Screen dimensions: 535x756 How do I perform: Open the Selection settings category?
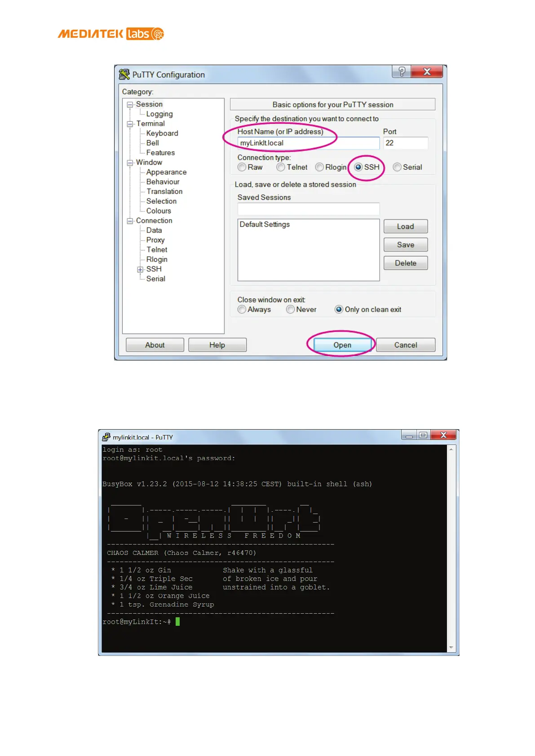click(161, 201)
